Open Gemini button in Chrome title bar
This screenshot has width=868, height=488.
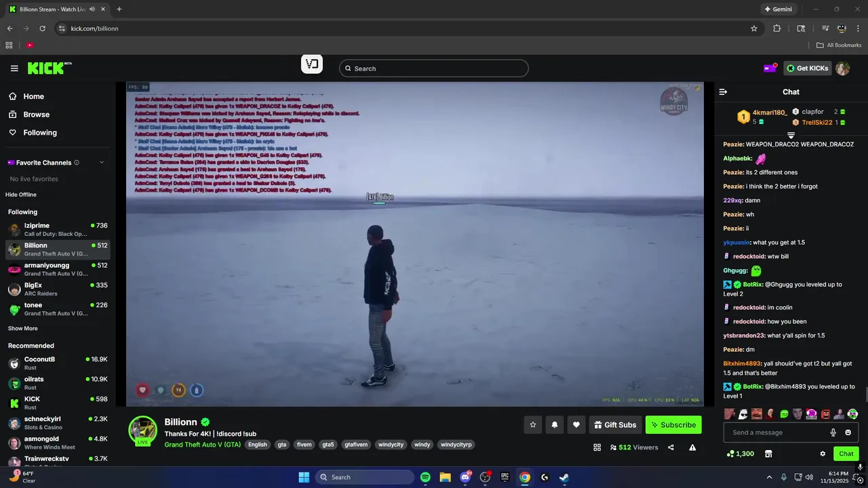click(778, 9)
